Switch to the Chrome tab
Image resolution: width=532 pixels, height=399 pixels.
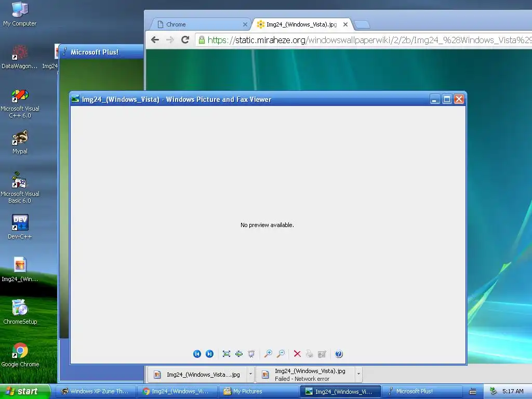(x=200, y=24)
